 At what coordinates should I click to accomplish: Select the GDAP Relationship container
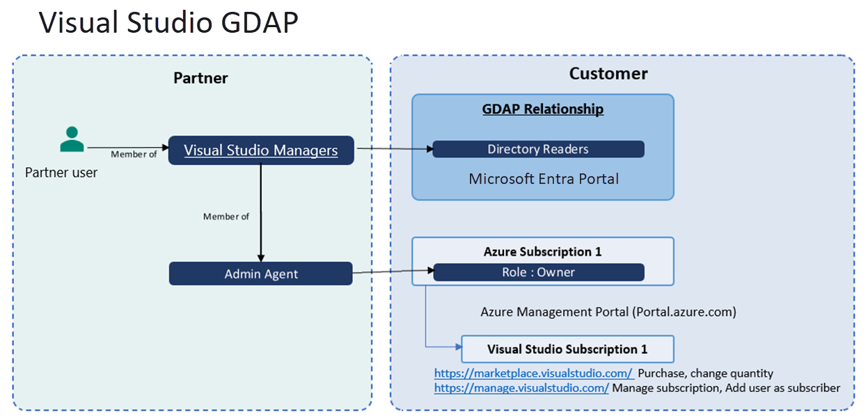pos(543,146)
